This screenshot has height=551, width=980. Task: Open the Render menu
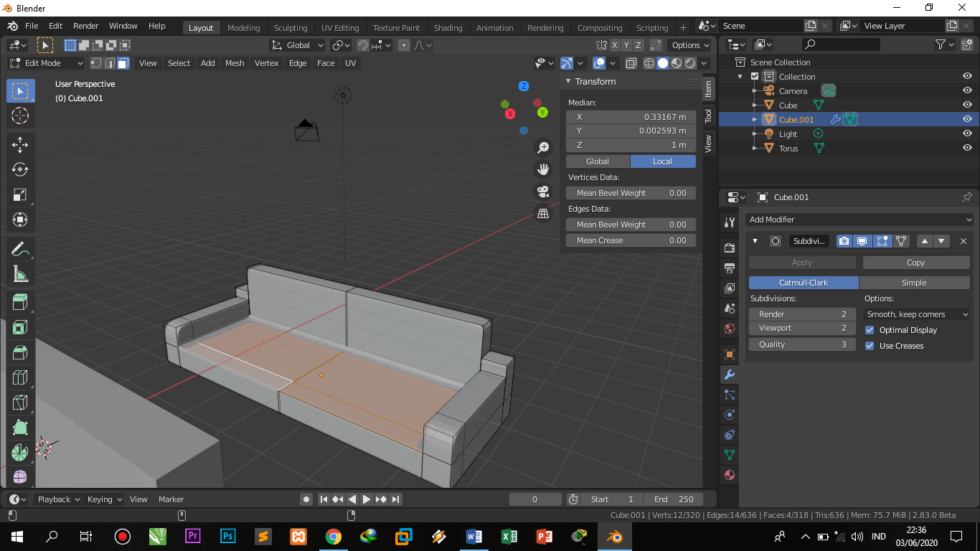point(85,26)
